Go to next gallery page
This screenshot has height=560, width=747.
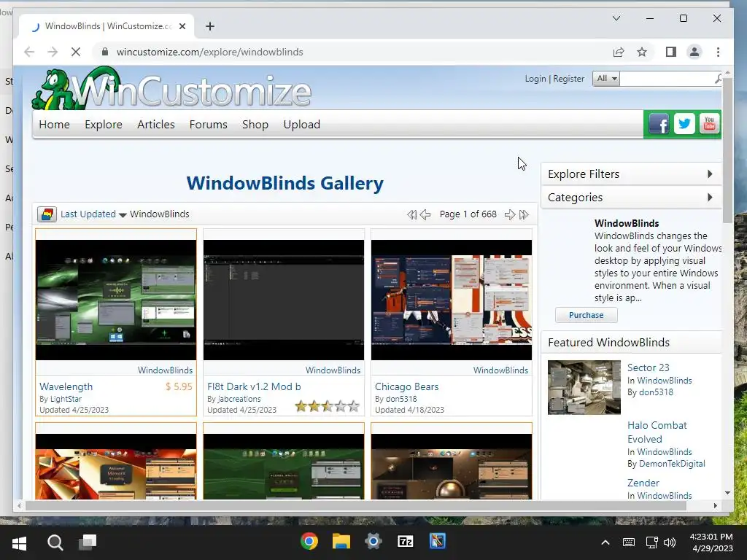point(510,215)
